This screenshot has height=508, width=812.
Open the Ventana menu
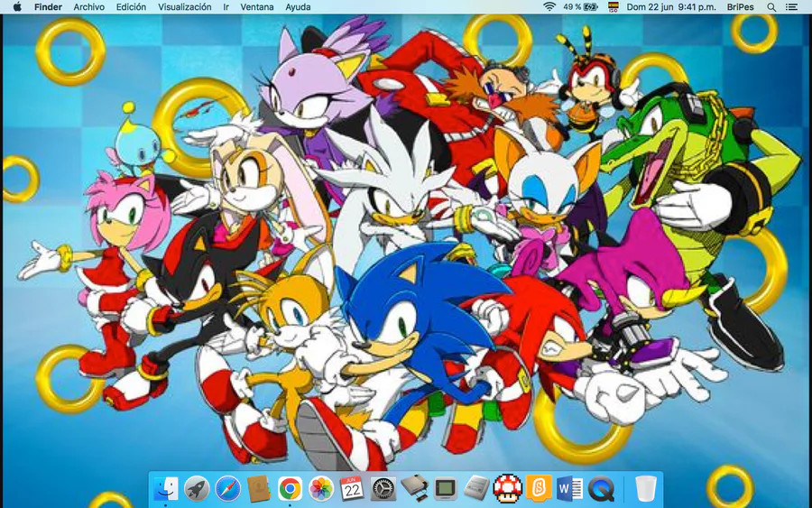pos(257,6)
